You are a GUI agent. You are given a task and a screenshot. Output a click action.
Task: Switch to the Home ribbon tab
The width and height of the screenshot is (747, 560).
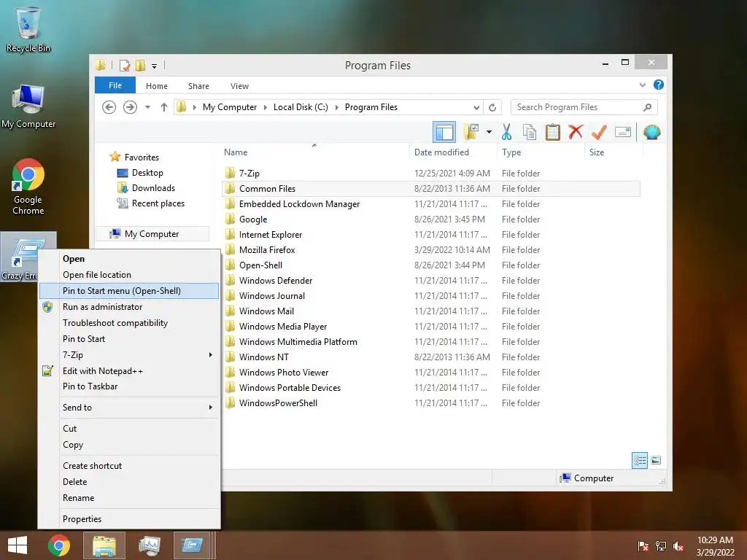(x=157, y=86)
